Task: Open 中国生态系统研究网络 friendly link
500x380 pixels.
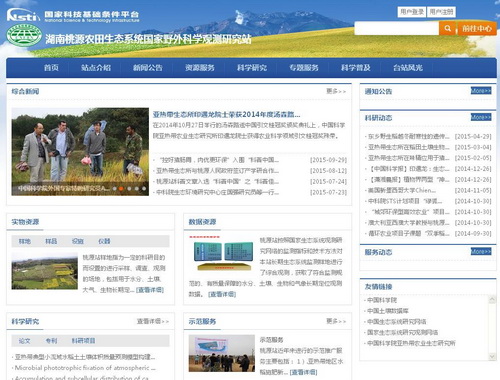Action: (x=396, y=322)
